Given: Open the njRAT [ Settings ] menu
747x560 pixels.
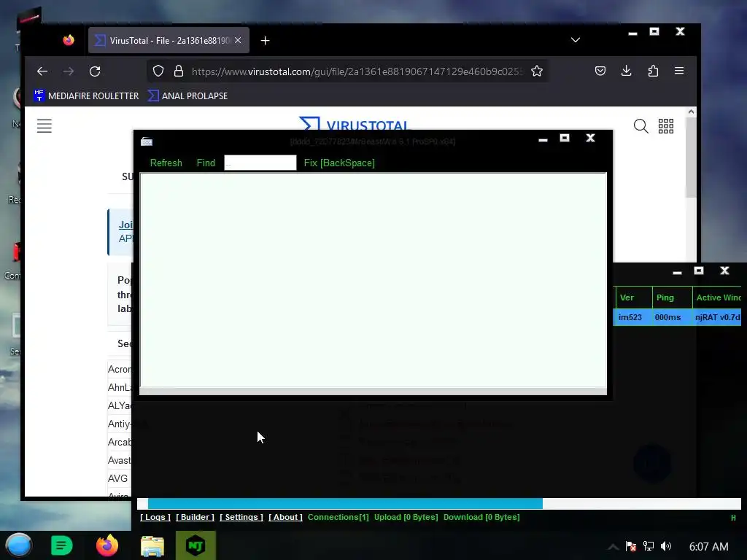Looking at the screenshot, I should coord(241,517).
